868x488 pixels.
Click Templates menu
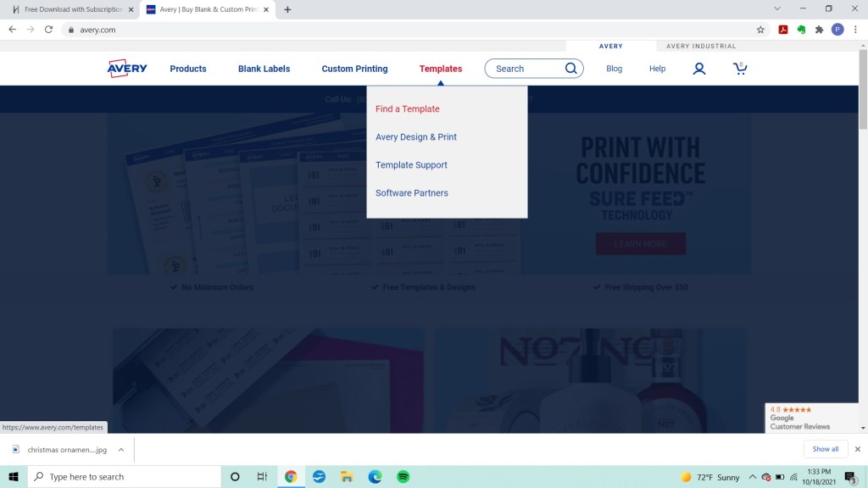[441, 69]
